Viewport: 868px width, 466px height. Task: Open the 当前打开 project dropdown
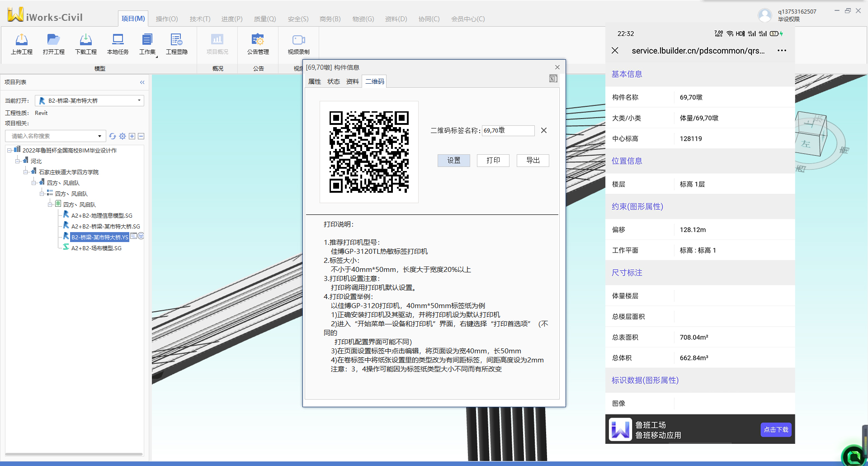pos(90,100)
